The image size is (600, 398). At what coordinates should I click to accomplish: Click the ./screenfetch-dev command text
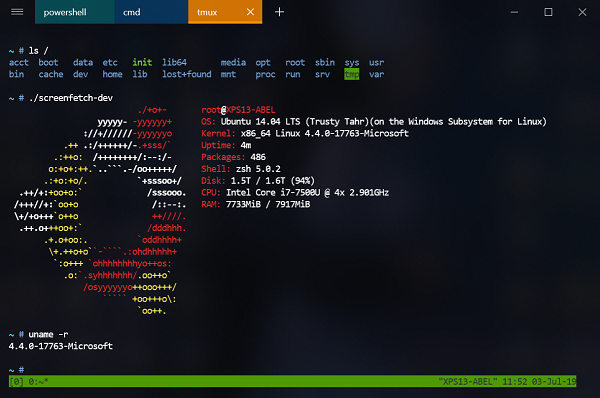(x=71, y=98)
